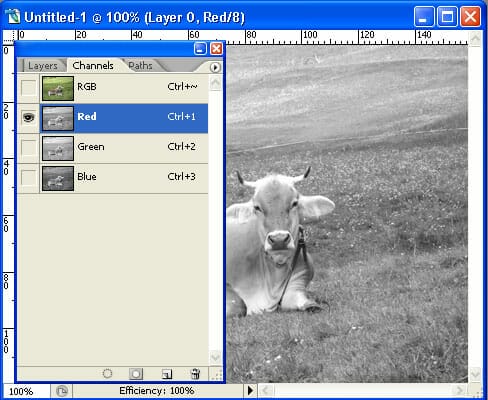Click the status bar document info icon
Image resolution: width=488 pixels, height=400 pixels.
[62, 391]
